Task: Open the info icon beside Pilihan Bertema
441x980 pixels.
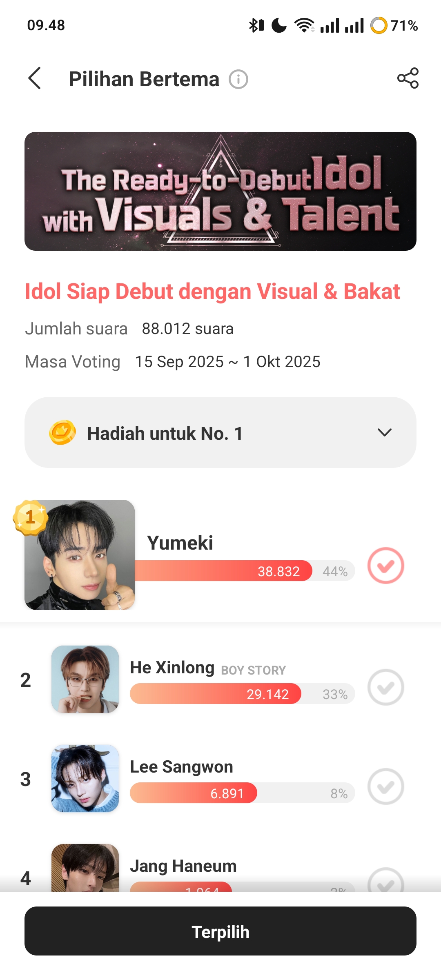Action: (x=238, y=79)
